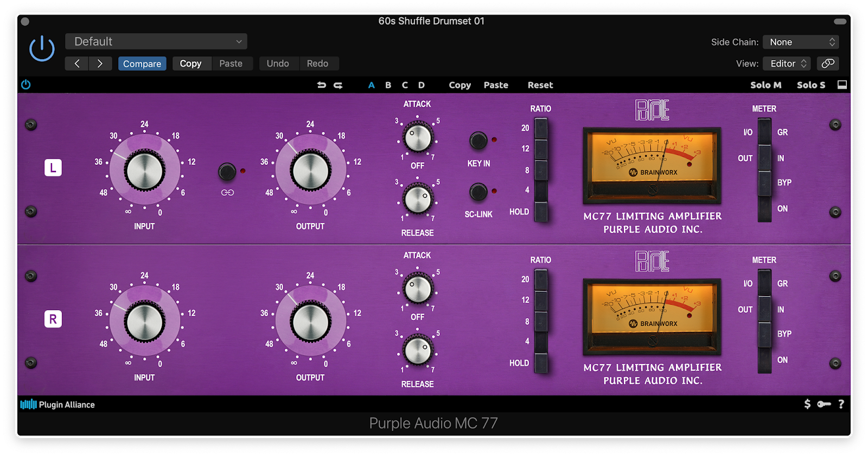Select ratio 12 on the L channel
The width and height of the screenshot is (868, 456).
coord(541,149)
